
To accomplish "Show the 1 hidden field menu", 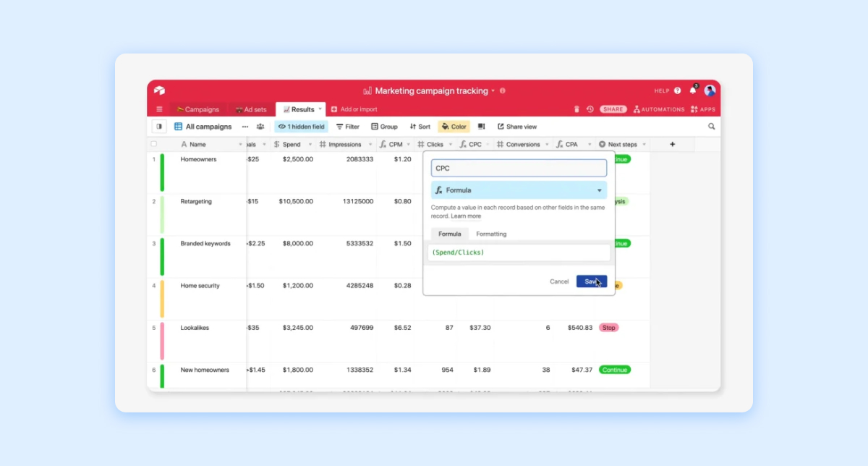I will (x=301, y=127).
